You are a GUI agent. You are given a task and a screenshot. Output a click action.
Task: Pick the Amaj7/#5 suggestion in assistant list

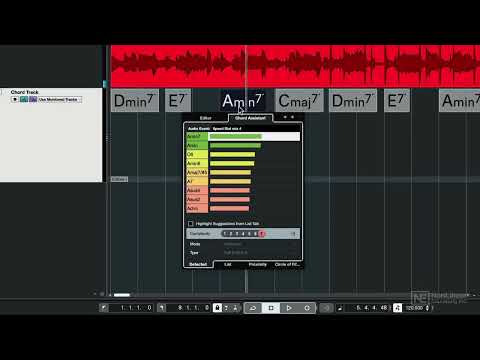pyautogui.click(x=243, y=172)
